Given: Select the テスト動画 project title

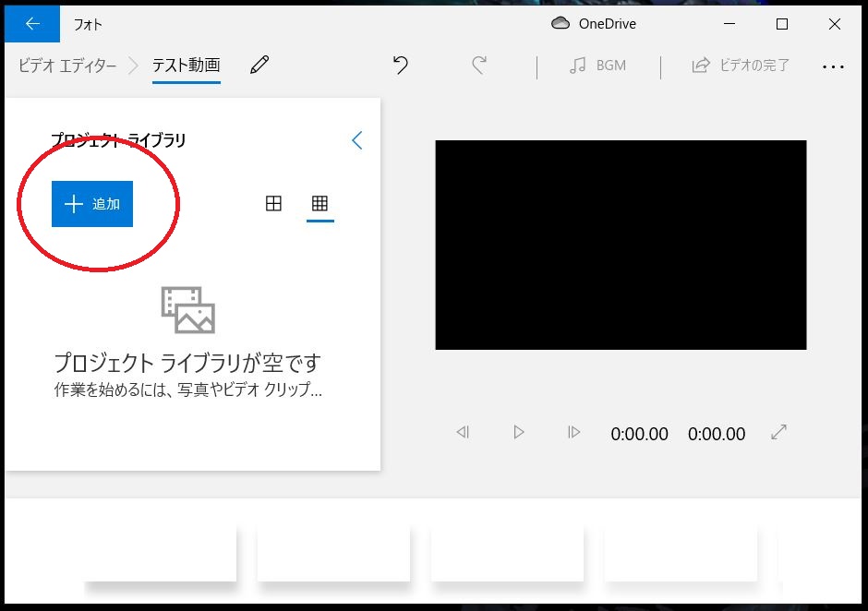Looking at the screenshot, I should 186,66.
